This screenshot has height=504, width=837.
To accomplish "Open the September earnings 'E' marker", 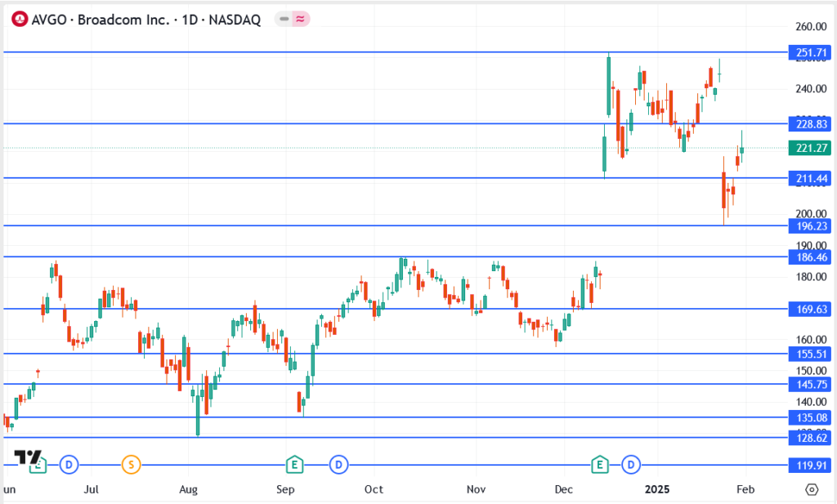I will [x=293, y=465].
